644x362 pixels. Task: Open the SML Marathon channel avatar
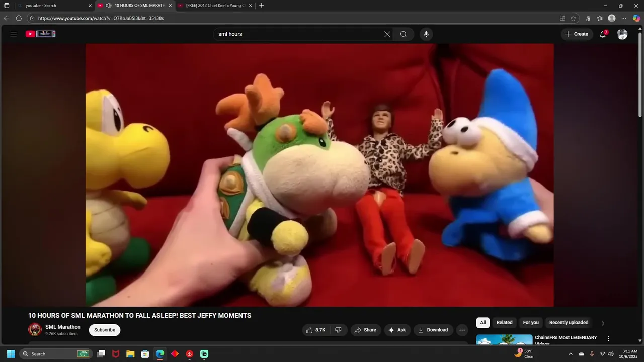tap(35, 330)
